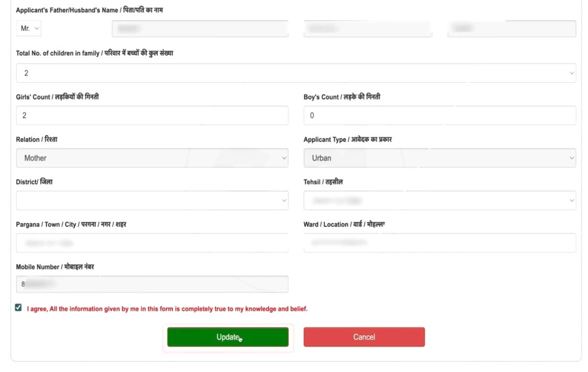
Task: Click the Mobile Number field label
Action: tap(55, 267)
